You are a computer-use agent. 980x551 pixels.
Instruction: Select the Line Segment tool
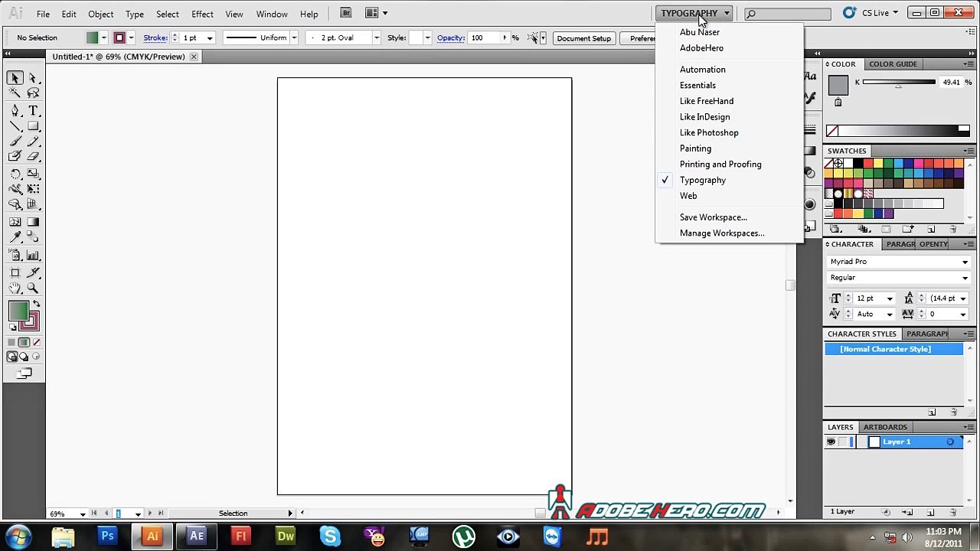pos(15,126)
